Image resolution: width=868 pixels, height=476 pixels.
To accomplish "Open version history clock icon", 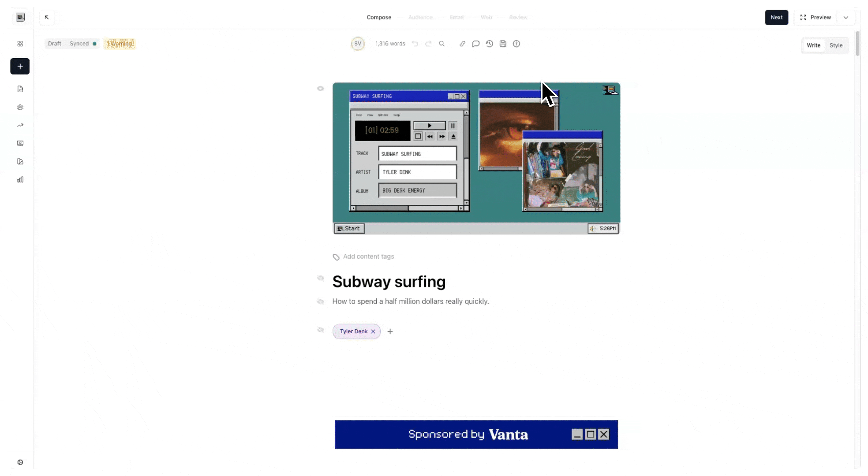I will [x=490, y=44].
